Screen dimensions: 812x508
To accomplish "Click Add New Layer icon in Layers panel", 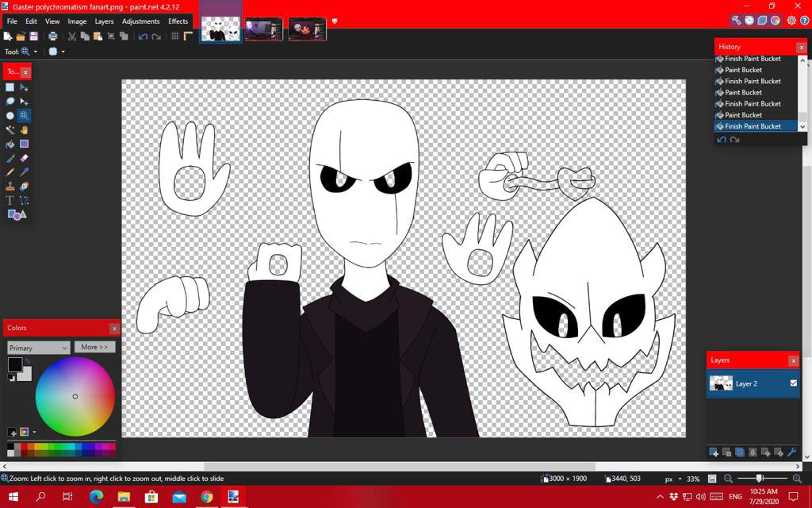I will pos(714,452).
